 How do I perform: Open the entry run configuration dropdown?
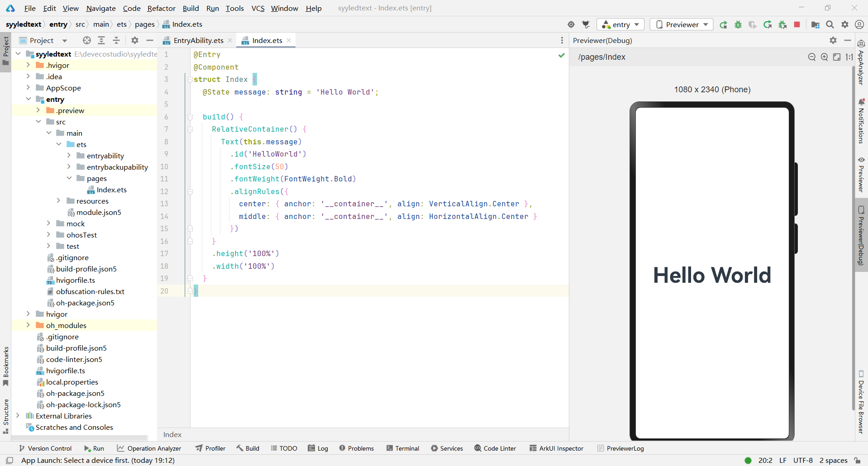620,24
